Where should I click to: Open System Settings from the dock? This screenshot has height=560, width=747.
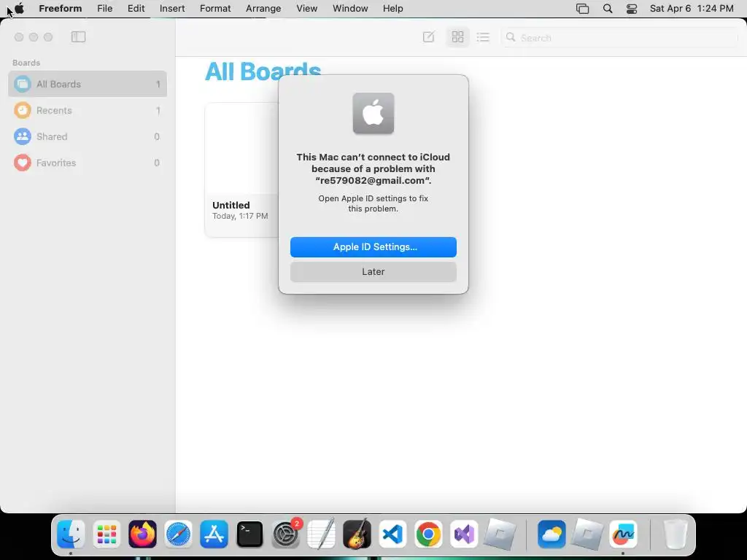286,534
